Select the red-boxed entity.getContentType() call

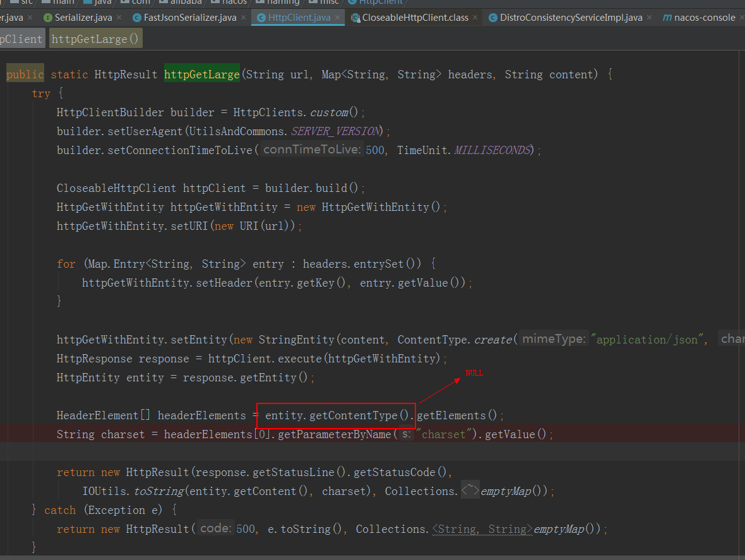[336, 415]
